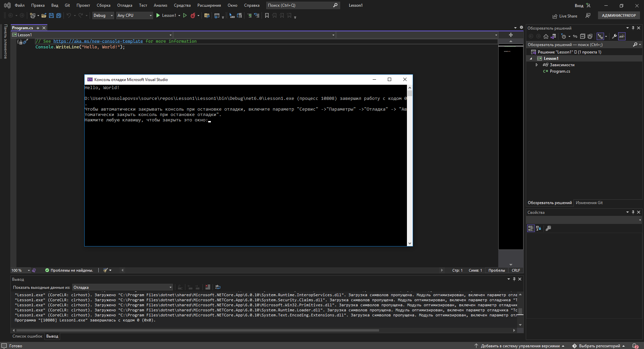Save all files with Save All icon
Viewport: 644px width, 349px height.
coord(58,15)
